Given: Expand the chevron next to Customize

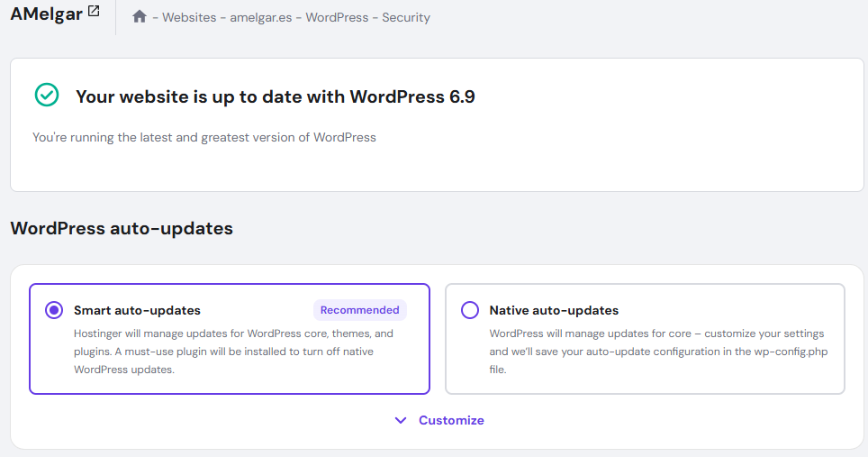Looking at the screenshot, I should coord(401,420).
